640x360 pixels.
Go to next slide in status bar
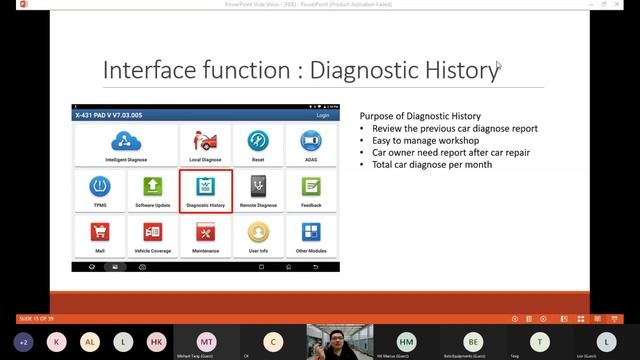(543, 319)
